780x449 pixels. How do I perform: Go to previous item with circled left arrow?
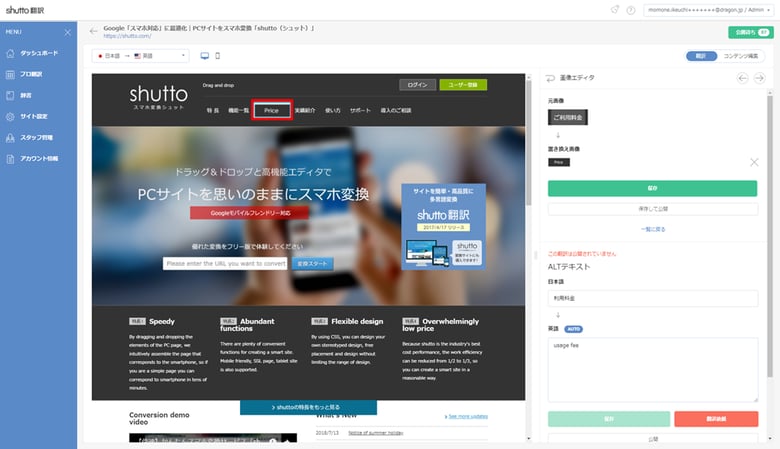pyautogui.click(x=742, y=78)
